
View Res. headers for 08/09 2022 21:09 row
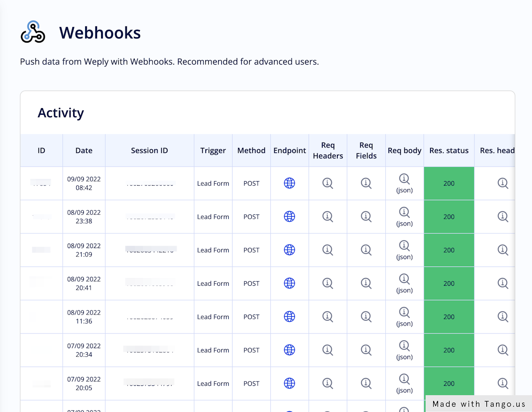(x=503, y=250)
